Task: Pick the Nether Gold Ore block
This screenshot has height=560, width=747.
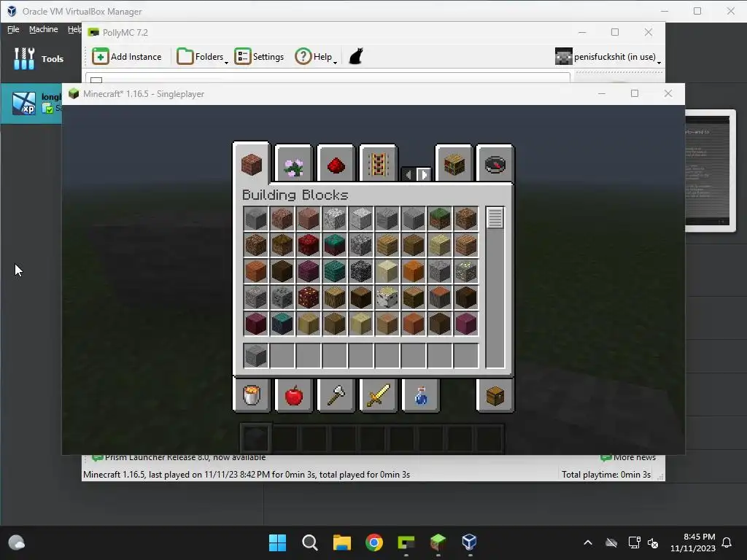Action: [309, 297]
